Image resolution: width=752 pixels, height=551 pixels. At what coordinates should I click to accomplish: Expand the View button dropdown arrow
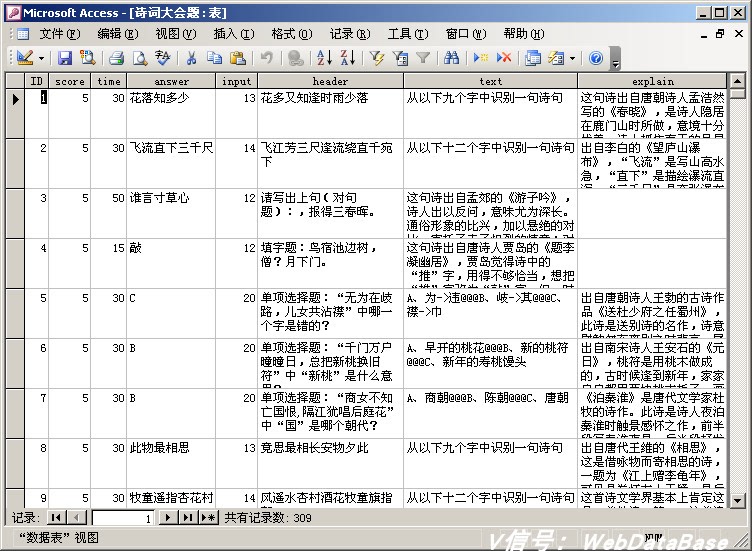point(42,59)
